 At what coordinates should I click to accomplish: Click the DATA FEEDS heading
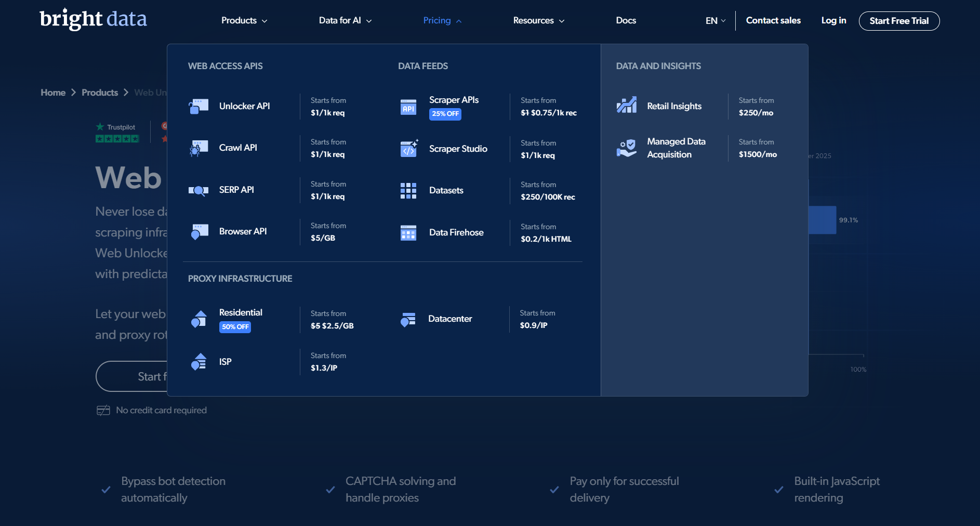tap(423, 66)
